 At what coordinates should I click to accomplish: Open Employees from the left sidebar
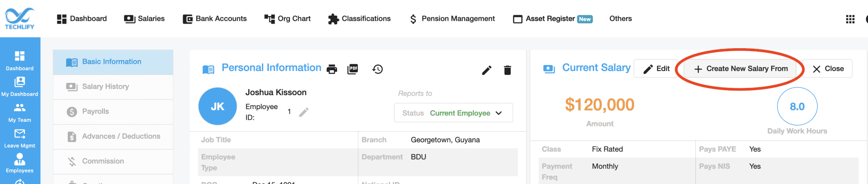(19, 163)
